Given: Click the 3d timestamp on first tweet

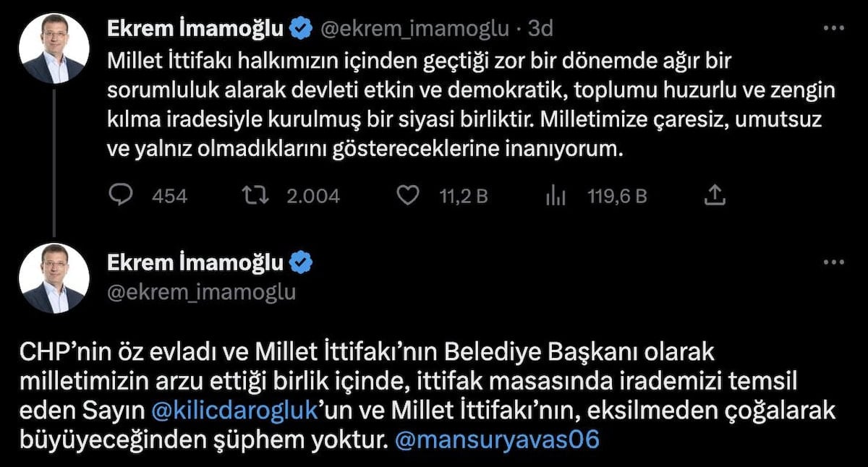Looking at the screenshot, I should [x=541, y=29].
